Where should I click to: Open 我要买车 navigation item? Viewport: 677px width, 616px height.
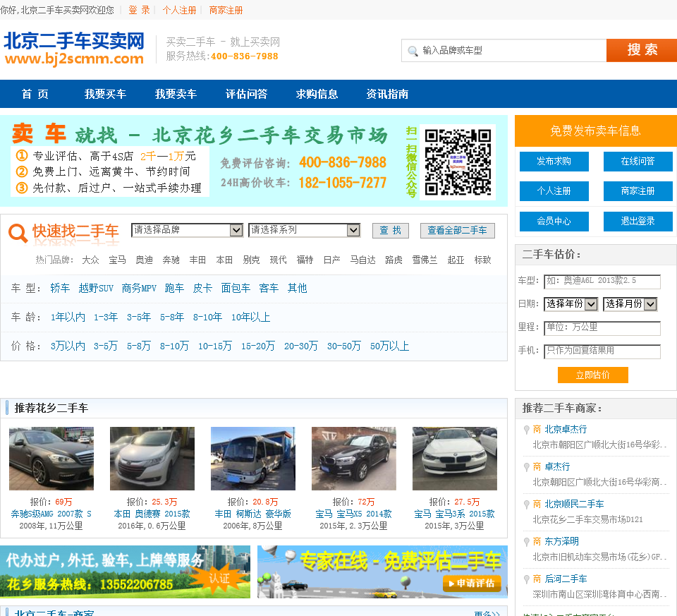pyautogui.click(x=105, y=94)
